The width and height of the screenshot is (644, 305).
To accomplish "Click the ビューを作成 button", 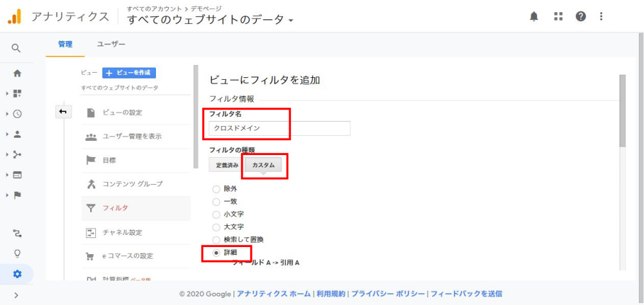I will tap(129, 73).
